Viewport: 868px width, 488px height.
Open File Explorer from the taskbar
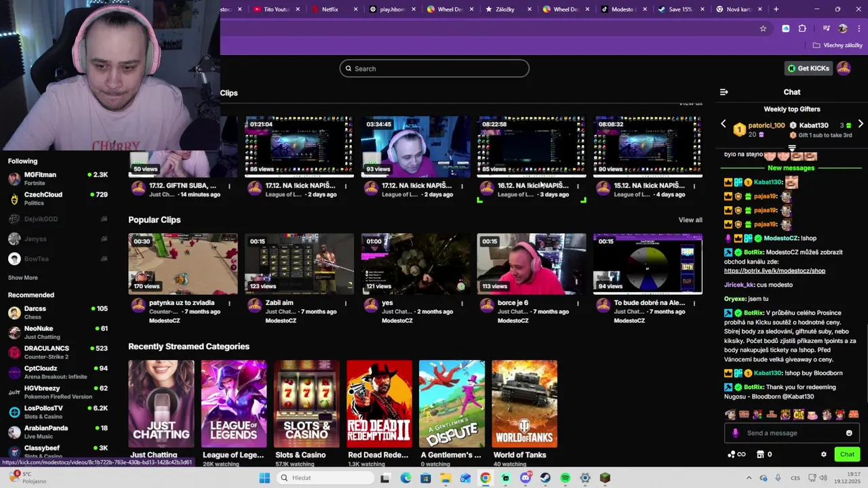click(446, 478)
